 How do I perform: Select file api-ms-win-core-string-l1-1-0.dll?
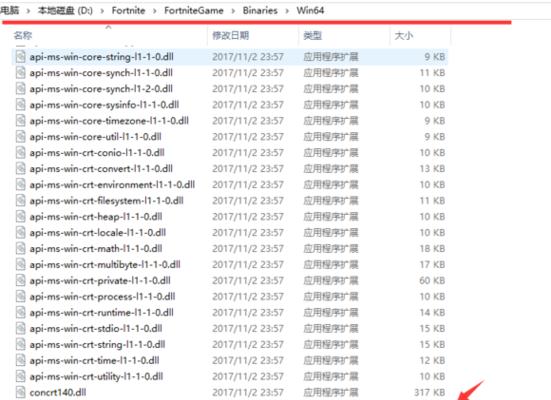click(102, 57)
